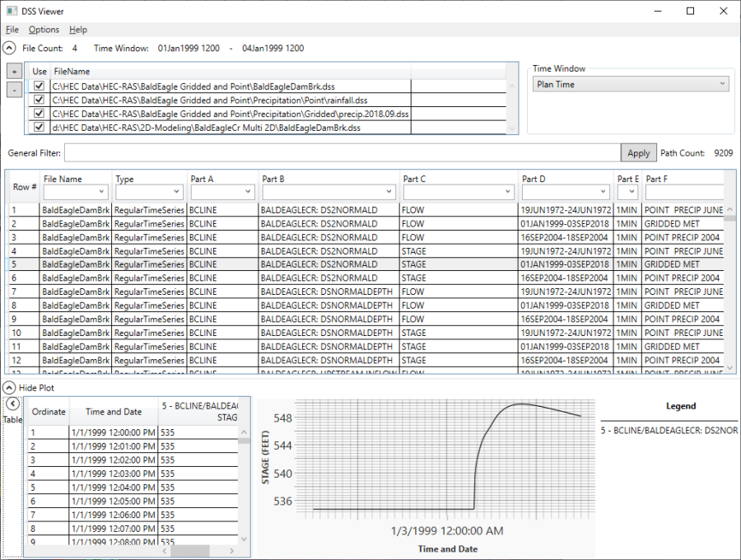Screen dimensions: 741x560
Task: Toggle the Use checkbox for rainfall.dss
Action: pos(39,100)
